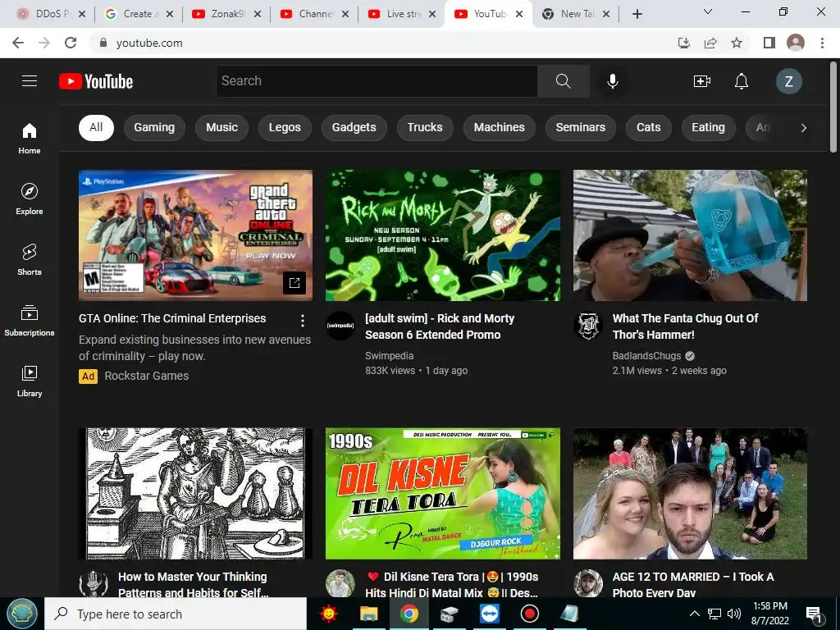Click external link icon on GTA thumbnail
Image resolution: width=840 pixels, height=630 pixels.
coord(294,283)
